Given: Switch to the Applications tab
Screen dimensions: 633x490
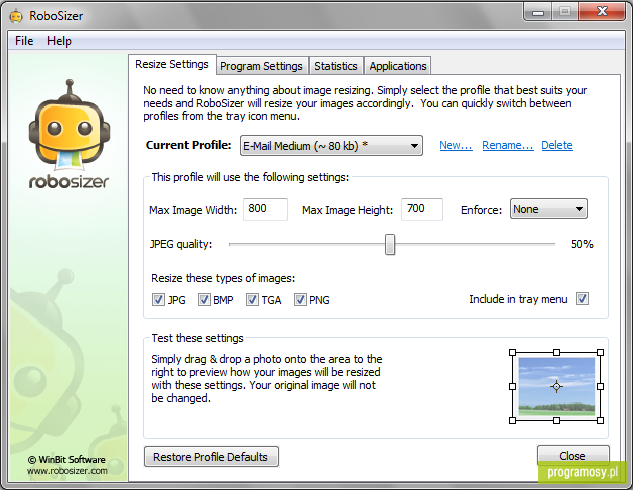Looking at the screenshot, I should (398, 66).
